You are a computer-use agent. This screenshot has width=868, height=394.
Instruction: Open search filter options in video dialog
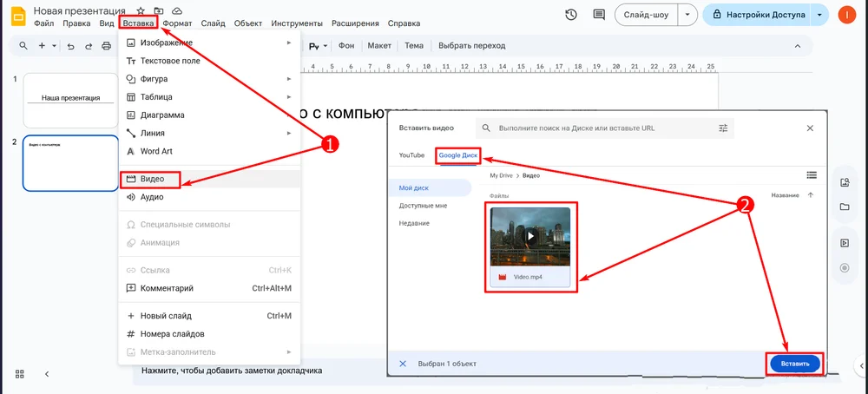pyautogui.click(x=723, y=128)
